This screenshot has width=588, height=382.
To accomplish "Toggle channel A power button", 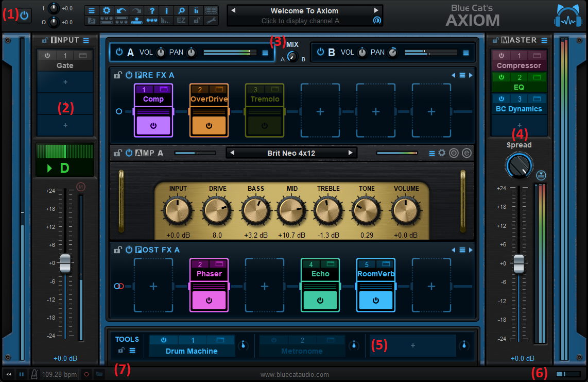I will point(119,52).
